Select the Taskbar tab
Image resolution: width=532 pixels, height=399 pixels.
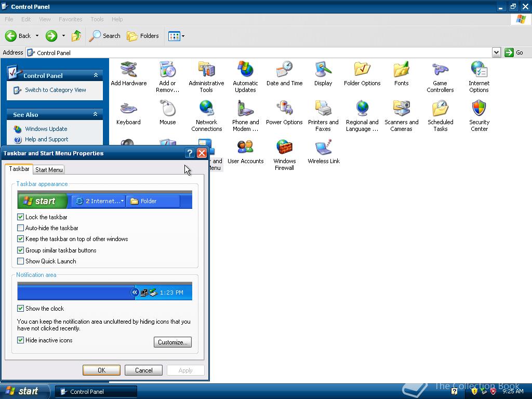click(19, 169)
